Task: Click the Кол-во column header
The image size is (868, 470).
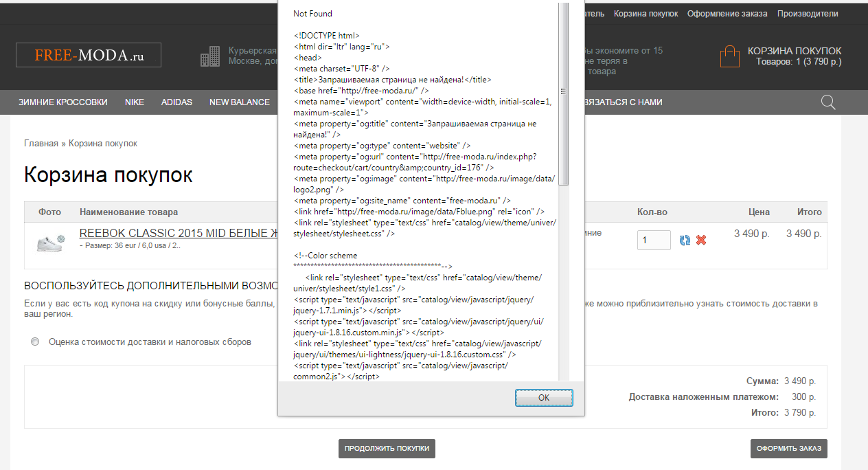Action: coord(652,212)
